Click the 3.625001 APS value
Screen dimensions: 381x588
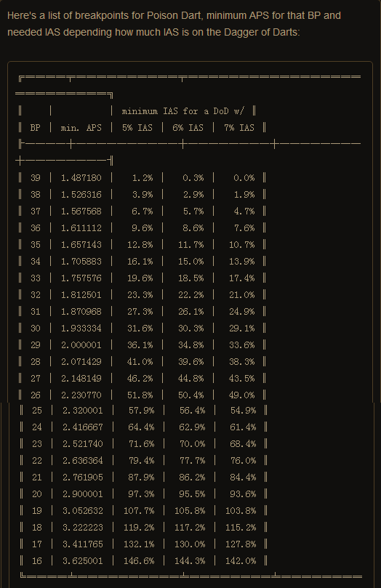82,561
